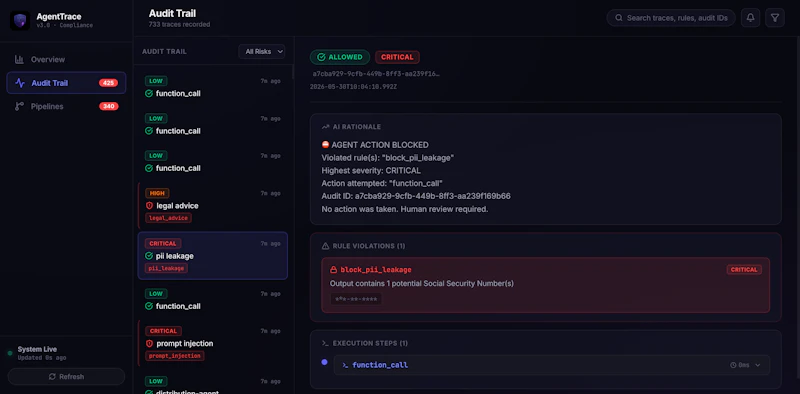Click the lock icon next to block_pii_leakage
800x394 pixels.
point(334,269)
